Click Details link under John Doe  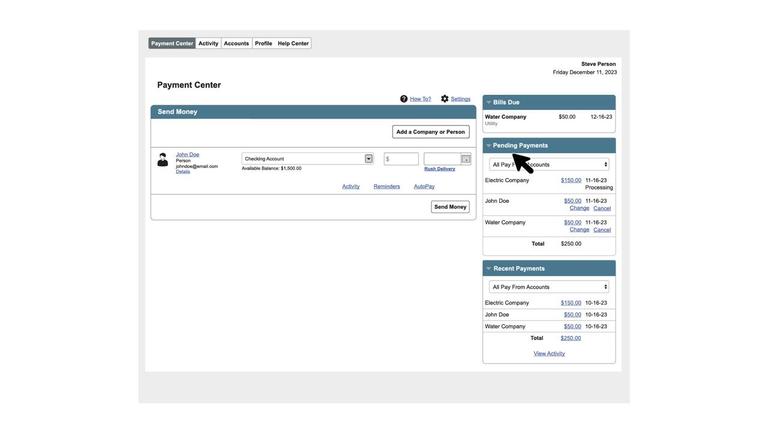183,171
